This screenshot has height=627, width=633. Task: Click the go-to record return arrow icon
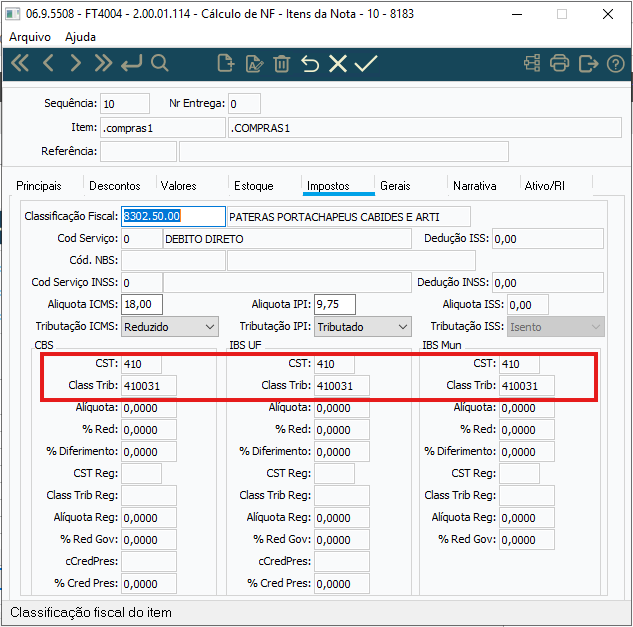pyautogui.click(x=132, y=63)
